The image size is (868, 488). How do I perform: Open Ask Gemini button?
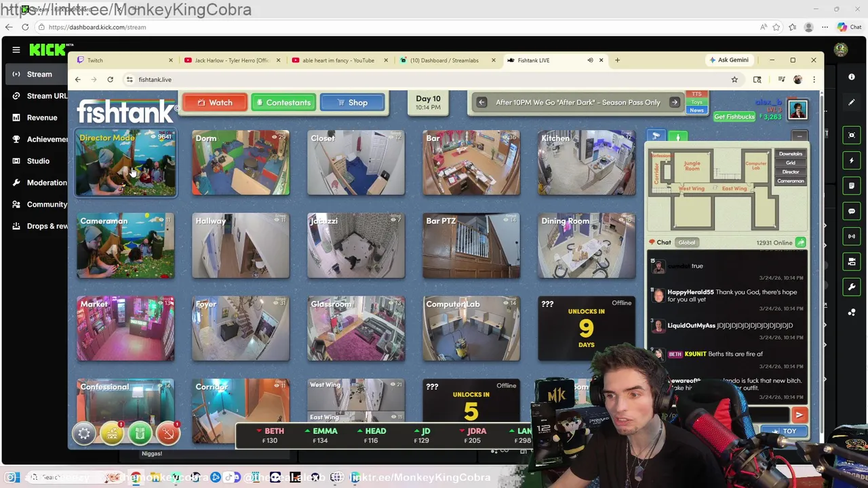(729, 60)
